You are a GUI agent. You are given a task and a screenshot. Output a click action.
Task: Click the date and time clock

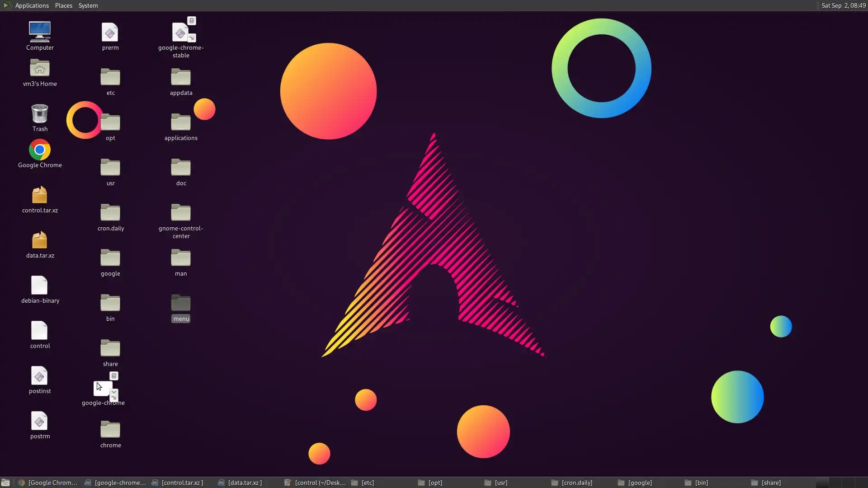[x=843, y=5]
